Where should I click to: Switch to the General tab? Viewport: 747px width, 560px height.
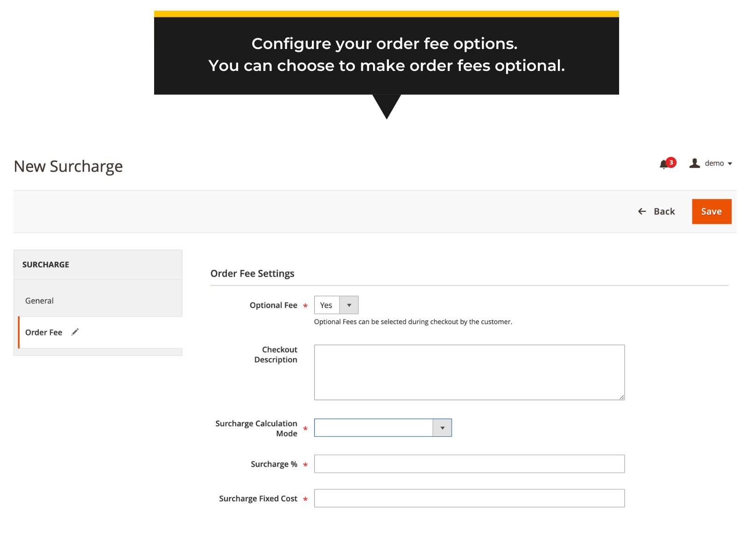pyautogui.click(x=40, y=301)
